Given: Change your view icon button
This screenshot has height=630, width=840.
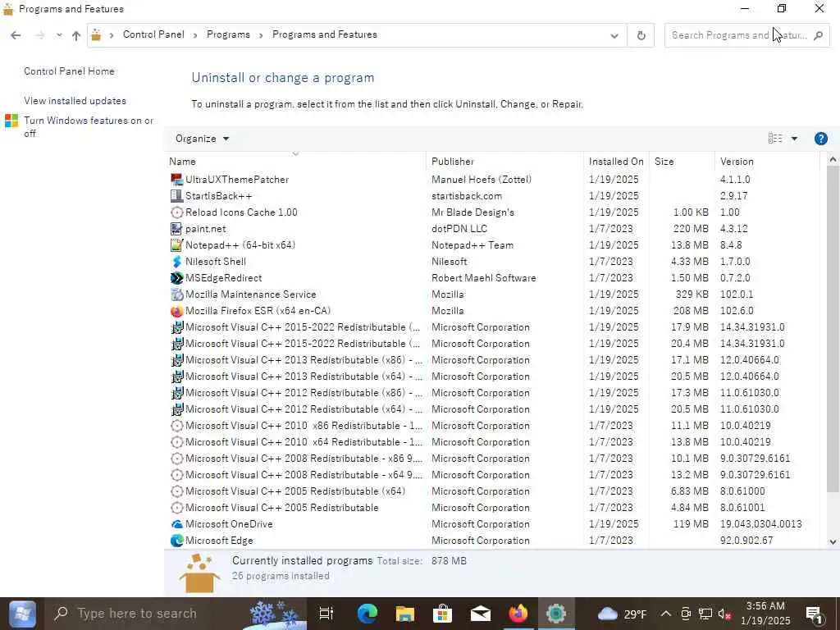Looking at the screenshot, I should coord(775,139).
